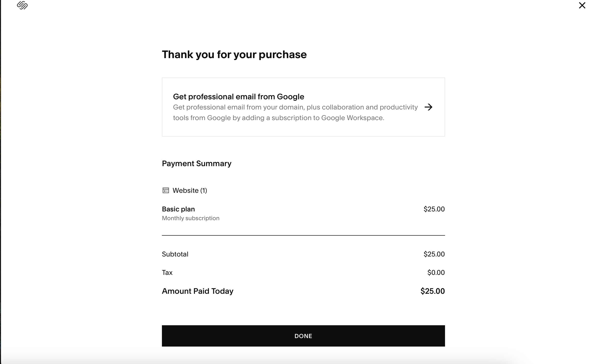Click the Tax label
Image resolution: width=605 pixels, height=364 pixels.
click(167, 272)
